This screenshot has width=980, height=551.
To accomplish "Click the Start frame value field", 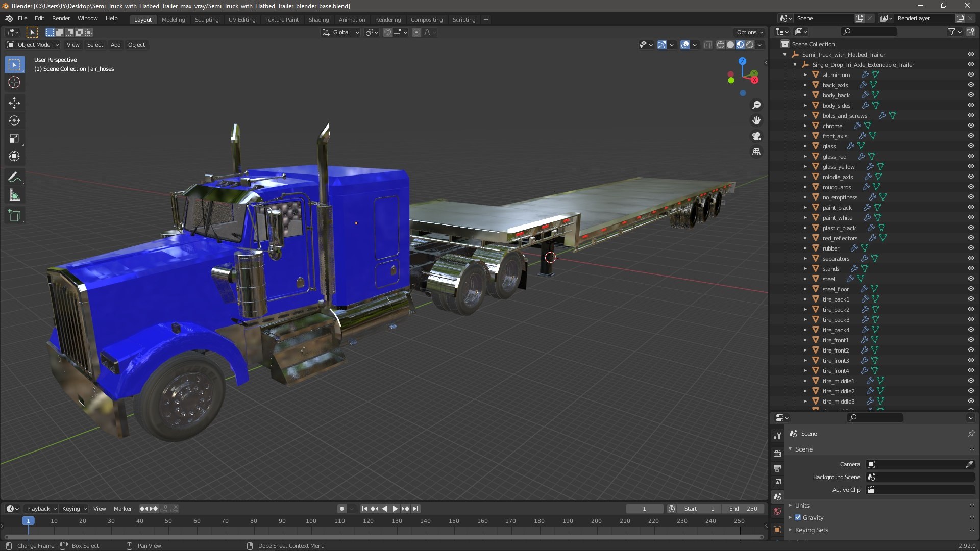I will tap(700, 509).
